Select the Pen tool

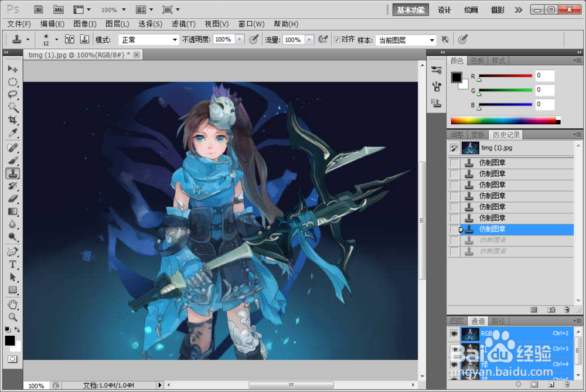[x=13, y=251]
